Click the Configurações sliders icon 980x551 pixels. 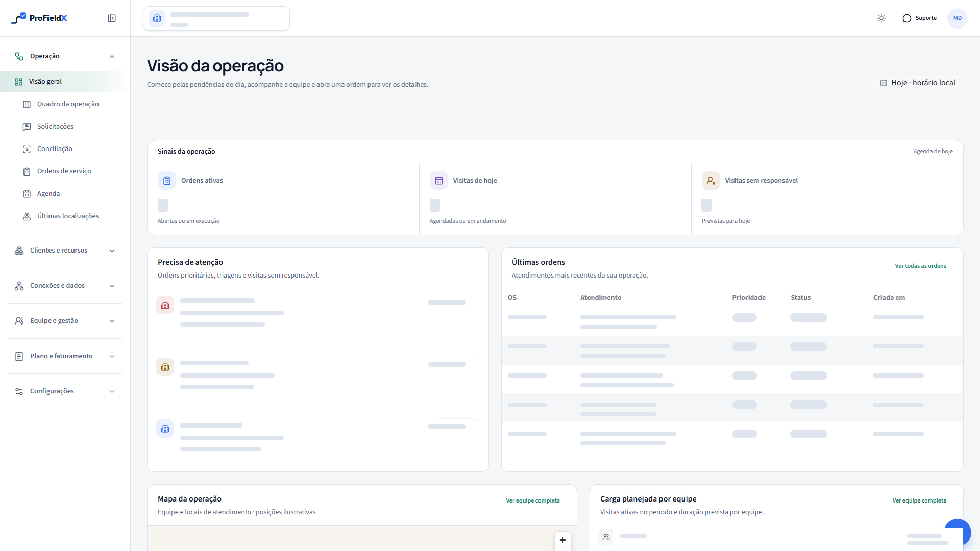coord(19,391)
